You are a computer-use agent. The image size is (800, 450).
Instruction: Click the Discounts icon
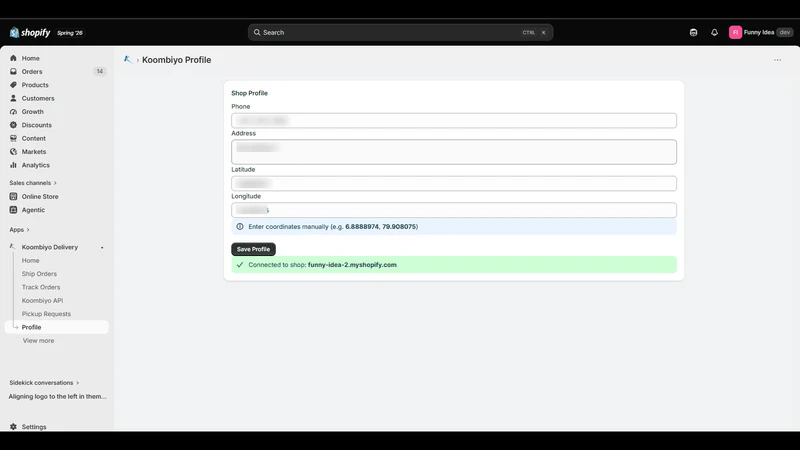click(x=13, y=125)
